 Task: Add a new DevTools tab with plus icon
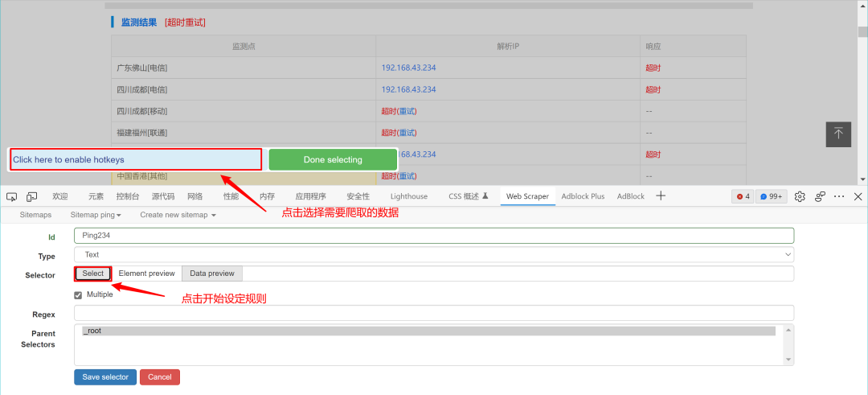661,195
